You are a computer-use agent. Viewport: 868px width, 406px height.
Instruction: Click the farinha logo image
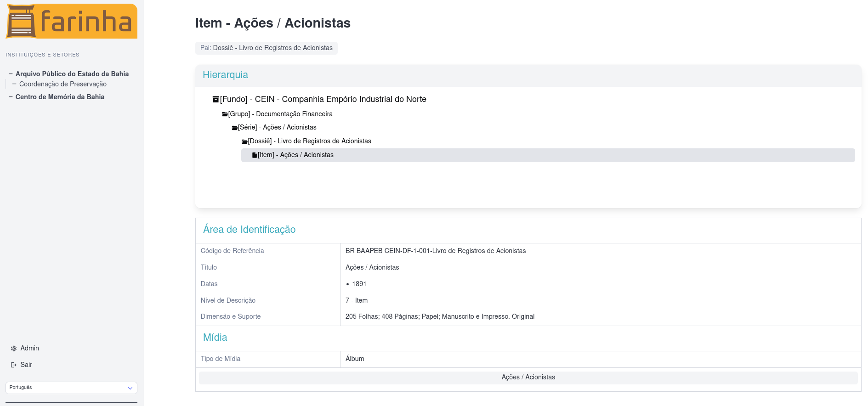[x=71, y=21]
